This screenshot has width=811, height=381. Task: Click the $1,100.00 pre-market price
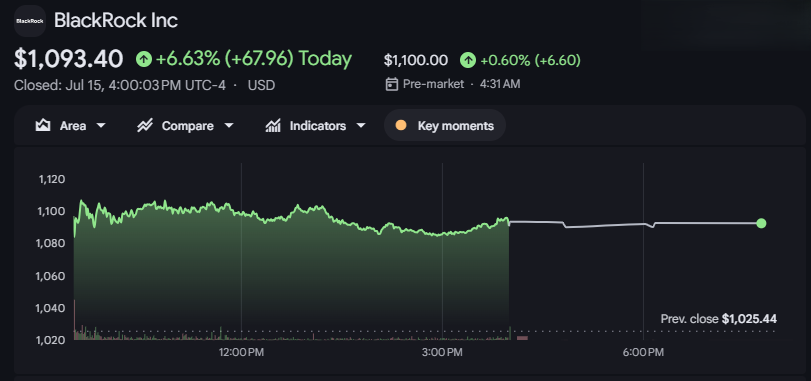[416, 60]
